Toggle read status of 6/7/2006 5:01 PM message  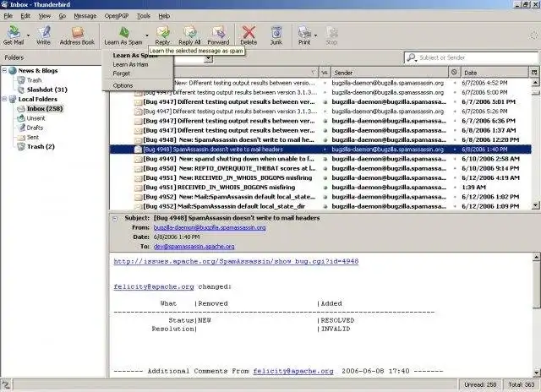[x=325, y=102]
